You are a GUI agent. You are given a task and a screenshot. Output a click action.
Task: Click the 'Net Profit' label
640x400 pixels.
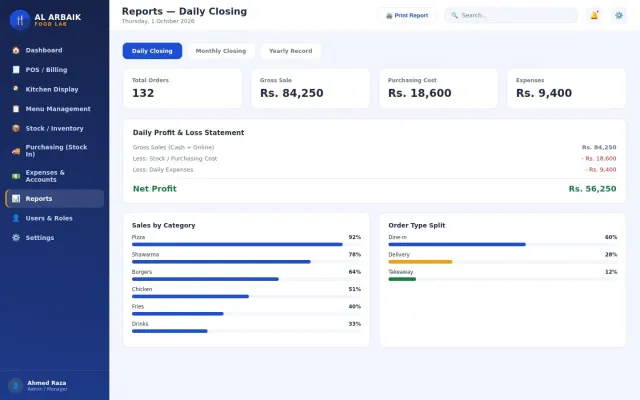coord(155,189)
